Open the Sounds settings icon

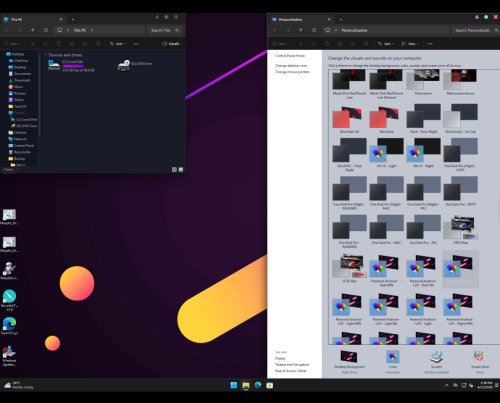[x=436, y=357]
